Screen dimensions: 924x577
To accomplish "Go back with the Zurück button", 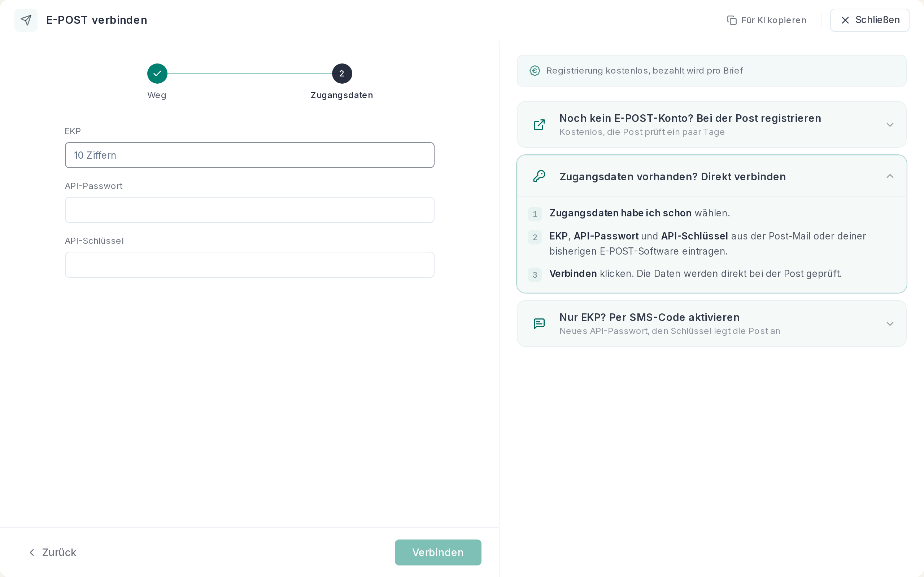I will coord(53,552).
